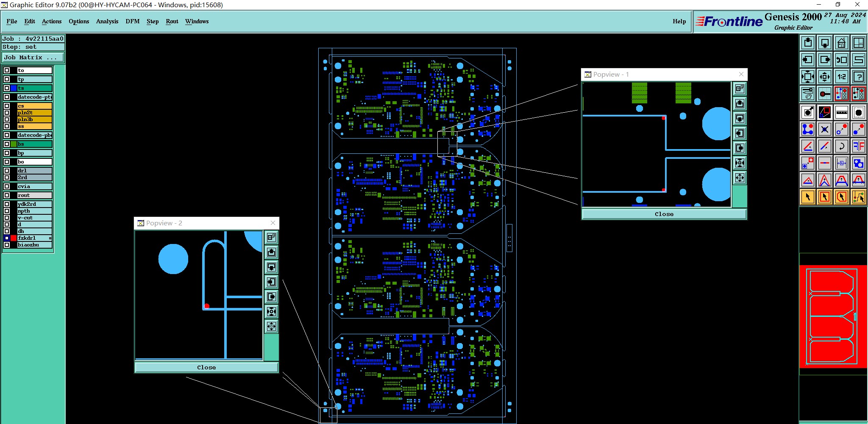Image resolution: width=868 pixels, height=424 pixels.
Task: Click the pan up view icon
Action: 808,43
